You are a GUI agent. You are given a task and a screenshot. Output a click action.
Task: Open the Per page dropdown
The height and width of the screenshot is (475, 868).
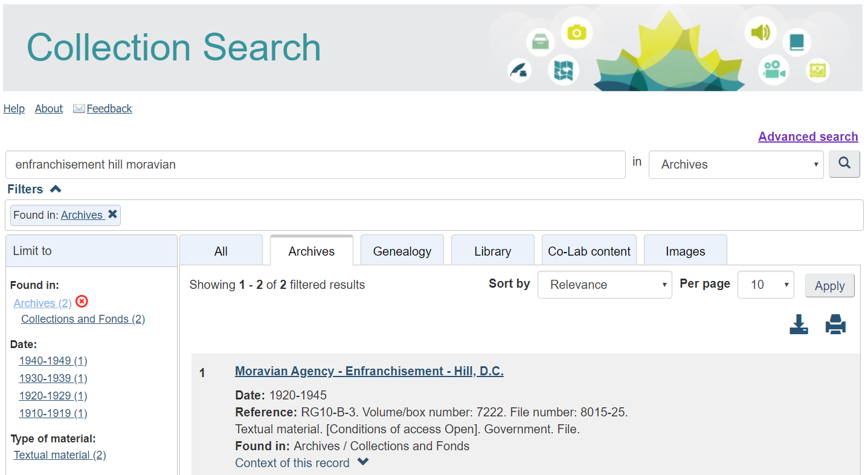(x=765, y=285)
